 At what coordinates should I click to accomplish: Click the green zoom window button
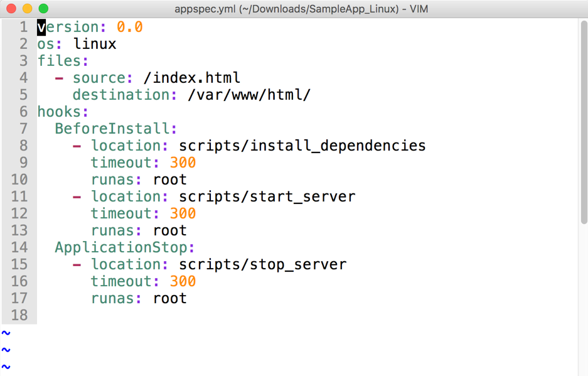pyautogui.click(x=43, y=9)
